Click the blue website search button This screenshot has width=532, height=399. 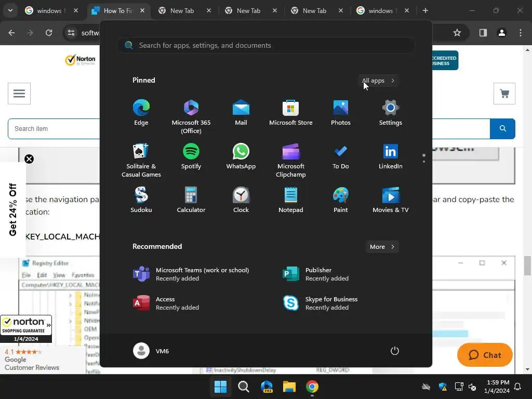(x=502, y=129)
